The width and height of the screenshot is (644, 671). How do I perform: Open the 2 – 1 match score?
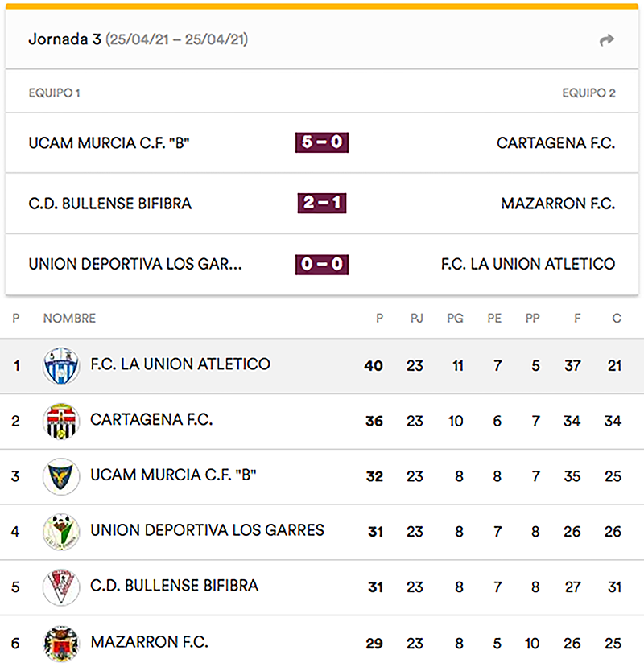tap(322, 204)
